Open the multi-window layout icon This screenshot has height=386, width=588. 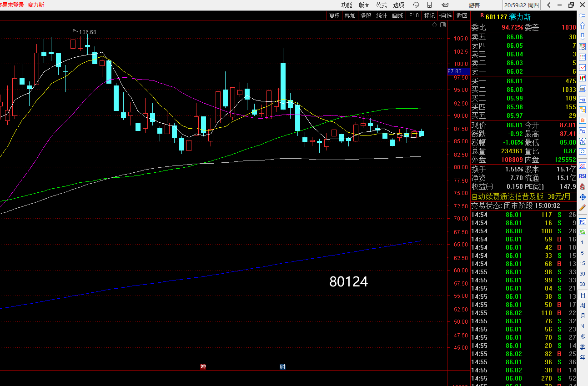click(x=582, y=89)
